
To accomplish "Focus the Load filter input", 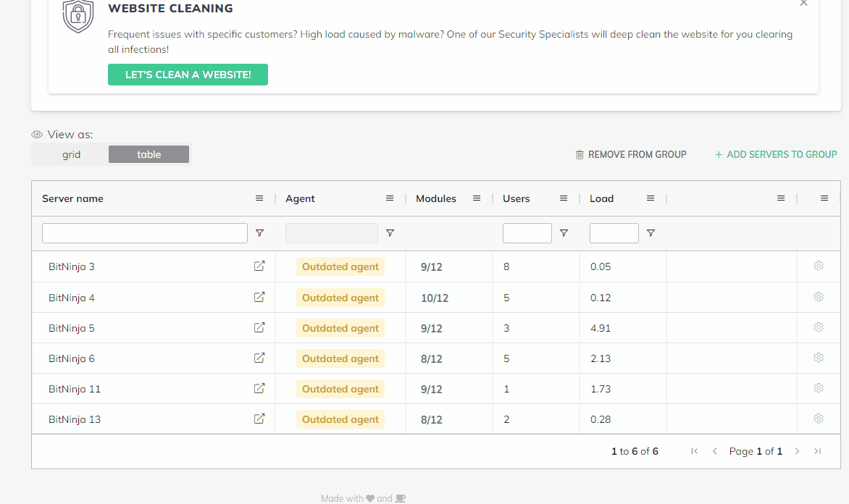I will click(x=614, y=232).
